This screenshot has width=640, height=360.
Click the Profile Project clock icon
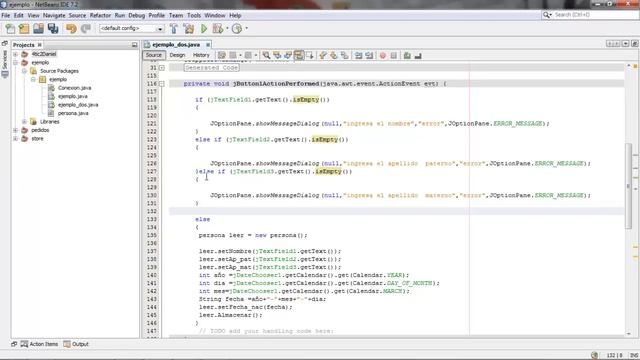point(237,29)
